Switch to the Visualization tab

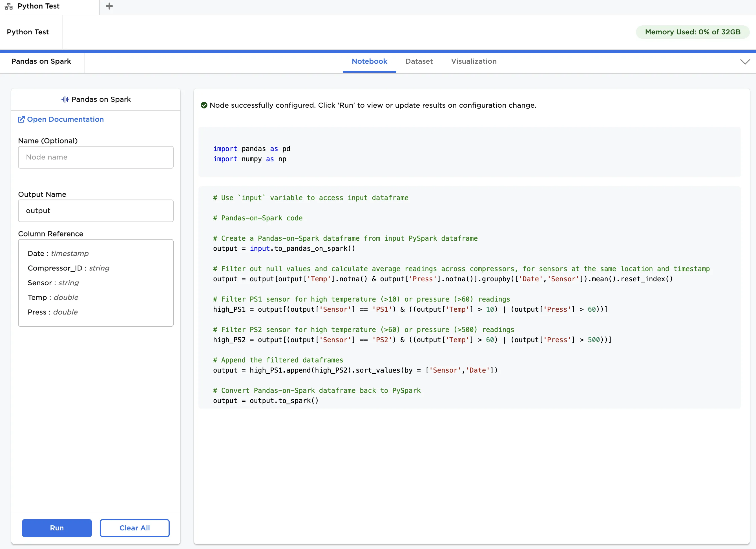pos(473,61)
